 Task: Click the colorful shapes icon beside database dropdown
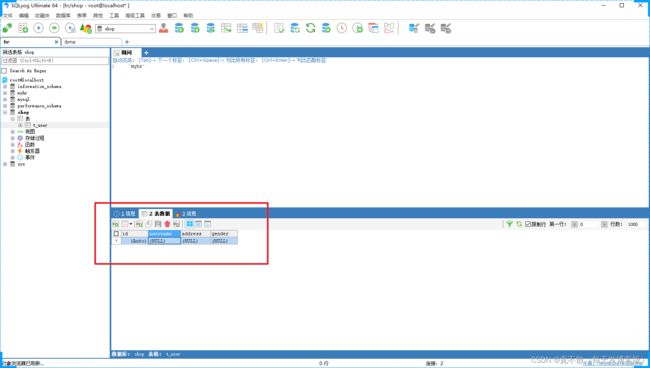(86, 28)
